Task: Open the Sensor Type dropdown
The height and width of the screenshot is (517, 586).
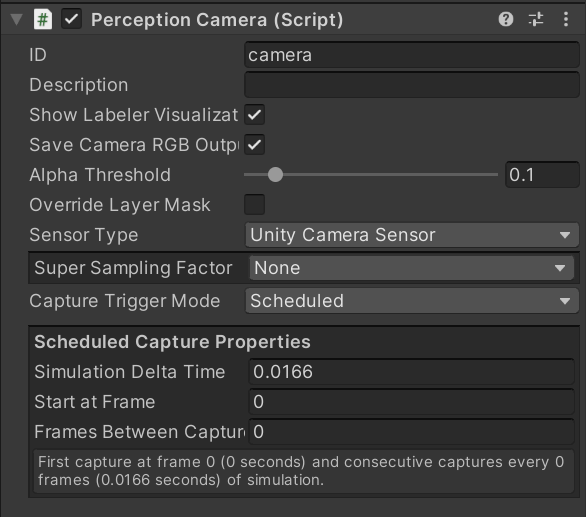Action: (x=412, y=235)
